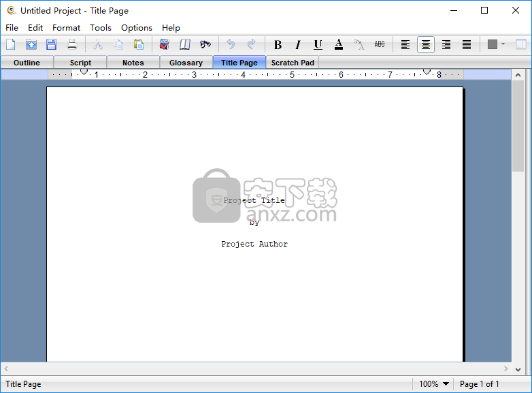The width and height of the screenshot is (532, 393).
Task: Open the Edit menu
Action: pyautogui.click(x=35, y=27)
